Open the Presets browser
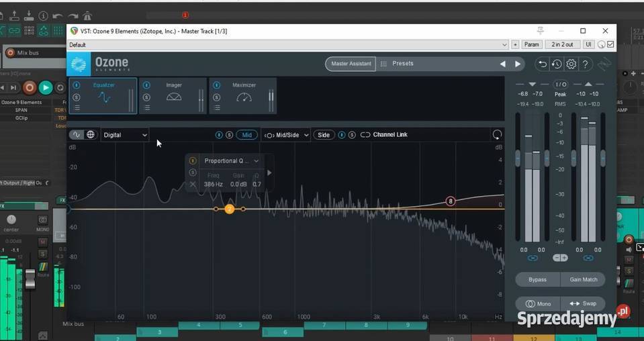Screen dimensions: 644x341 [402, 64]
